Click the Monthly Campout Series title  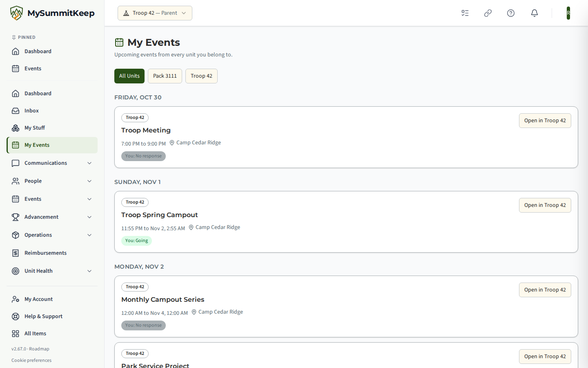click(x=163, y=300)
